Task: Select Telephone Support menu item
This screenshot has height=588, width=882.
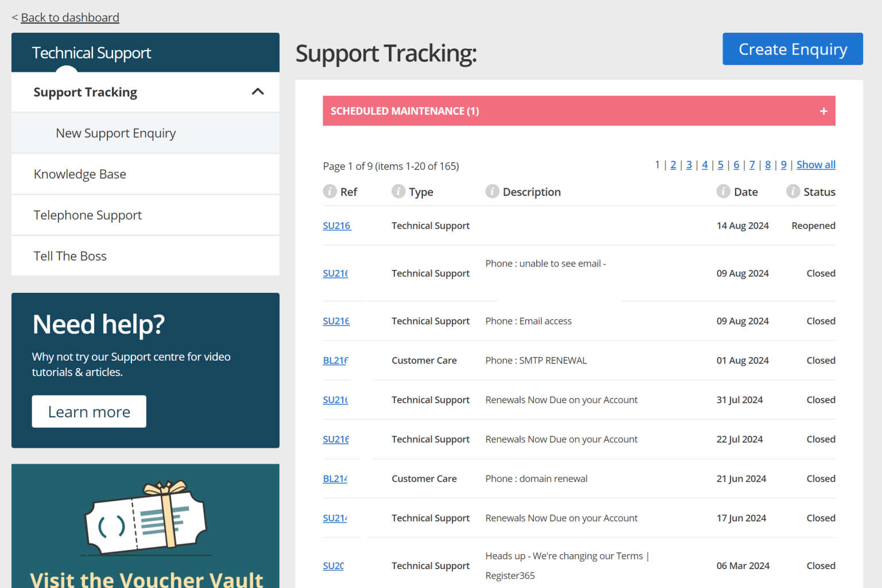Action: [145, 215]
